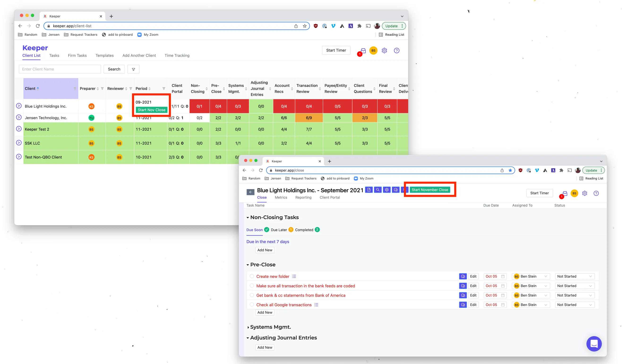
Task: Expand the Blue Light Holdings Inc. row arrow
Action: [19, 106]
